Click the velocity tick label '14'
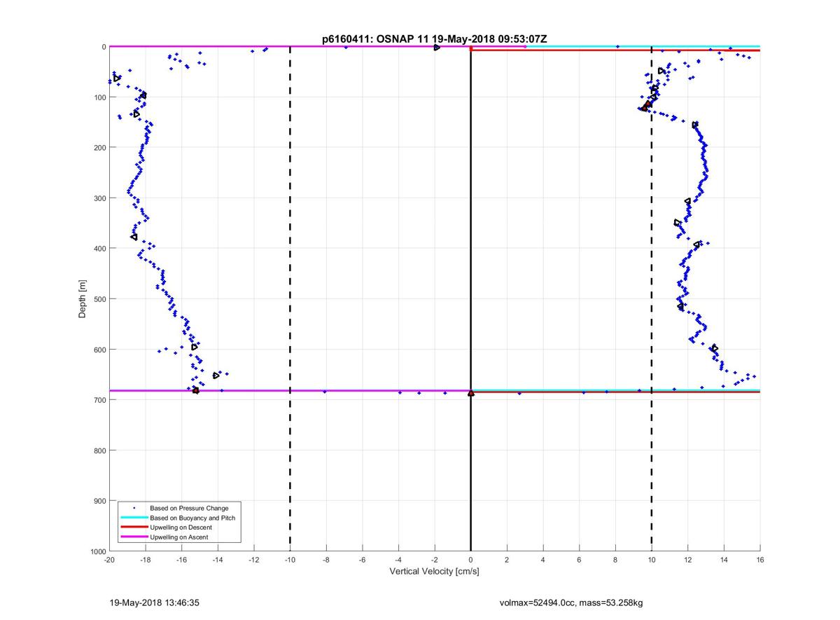The height and width of the screenshot is (620, 840). pos(724,560)
